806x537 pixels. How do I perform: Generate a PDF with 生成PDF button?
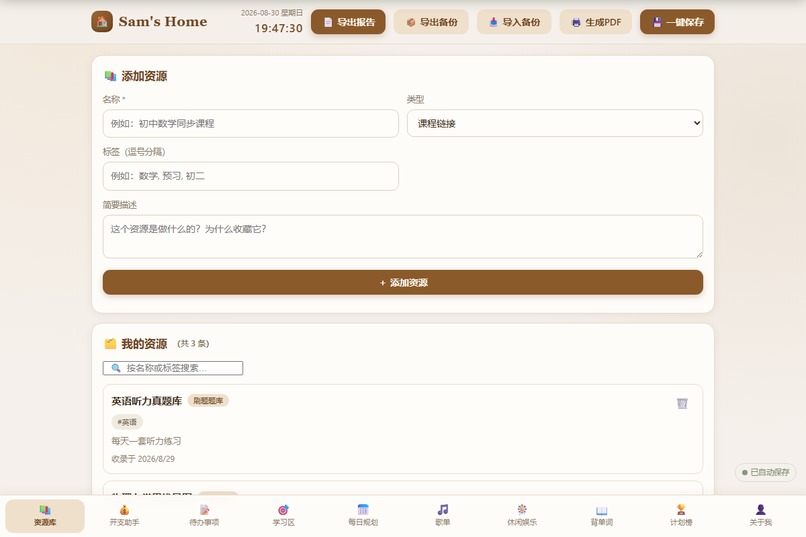tap(596, 22)
